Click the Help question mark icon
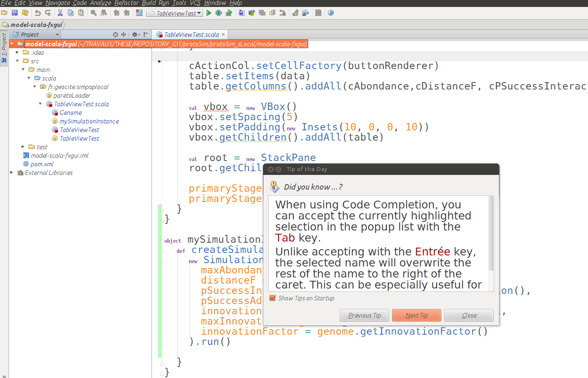 pyautogui.click(x=331, y=13)
